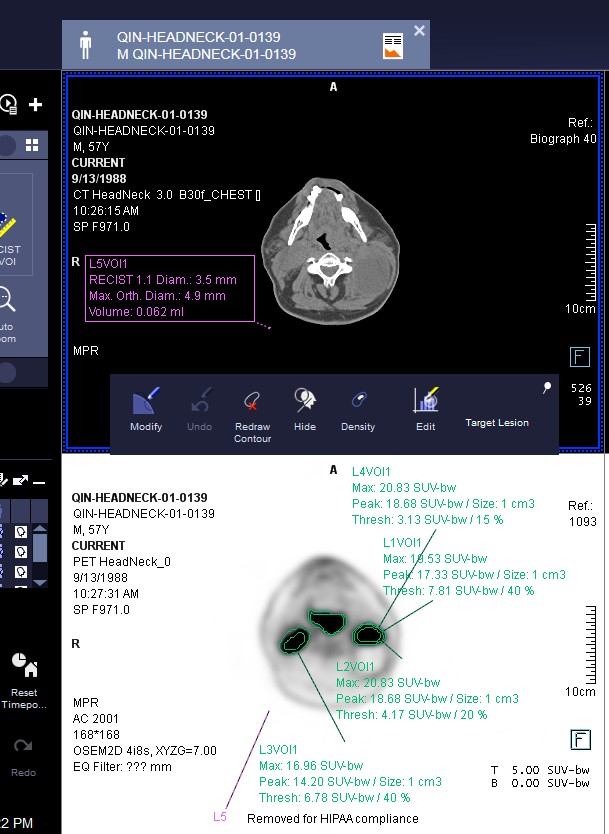Click the 10cm scale ruler in CT view
609x834 pixels.
click(589, 264)
